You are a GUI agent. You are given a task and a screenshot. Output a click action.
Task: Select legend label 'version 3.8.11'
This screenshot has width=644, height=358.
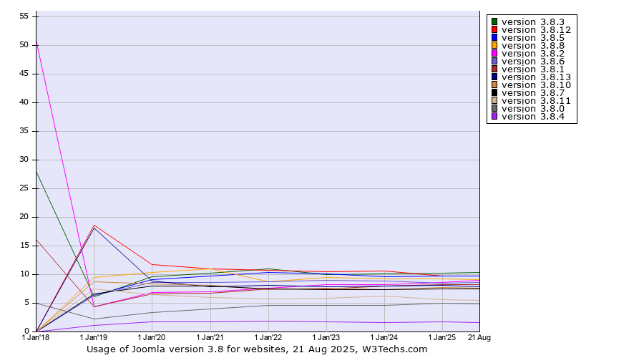(537, 101)
